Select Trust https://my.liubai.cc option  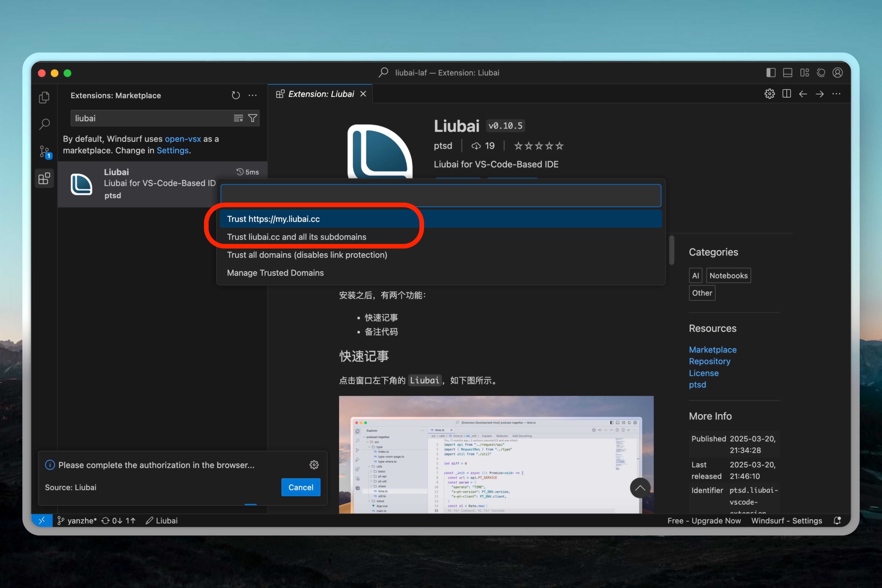click(273, 219)
